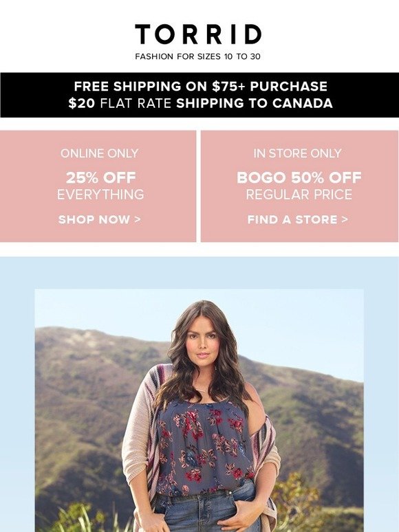Click the denim jeans in the photo
The height and width of the screenshot is (532, 399).
point(204,512)
